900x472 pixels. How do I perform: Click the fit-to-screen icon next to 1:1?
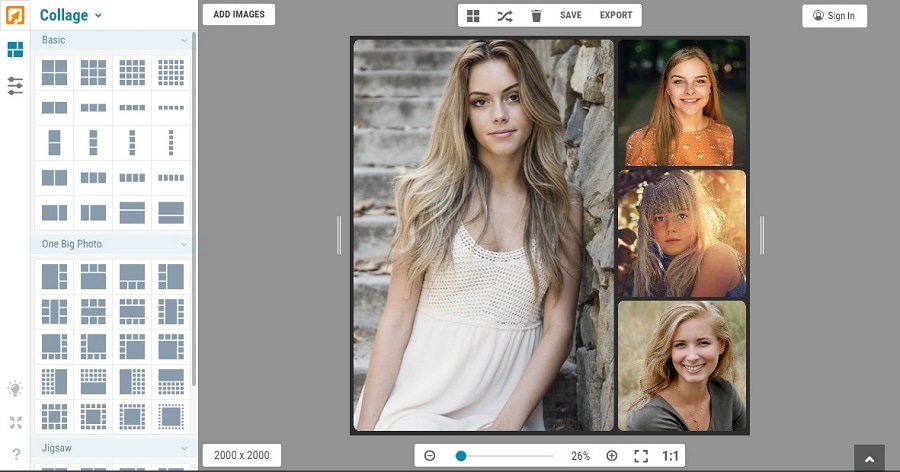click(x=641, y=456)
